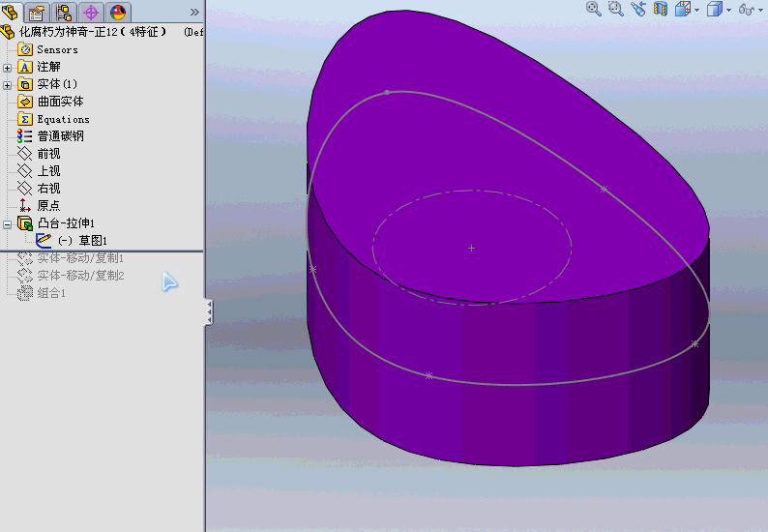Click the Sensors folder icon
The width and height of the screenshot is (768, 532).
(x=25, y=49)
